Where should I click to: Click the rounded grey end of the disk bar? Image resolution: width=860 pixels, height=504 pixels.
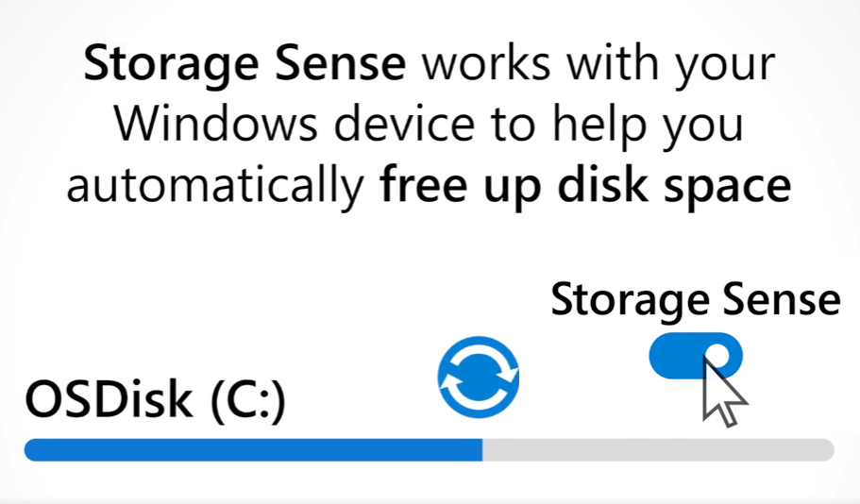click(x=825, y=449)
